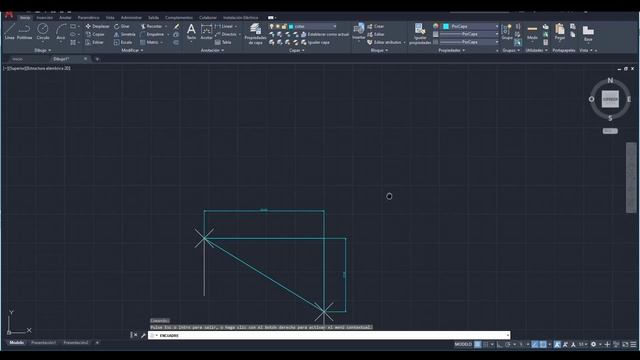Click the command line input field
Image resolution: width=640 pixels, height=360 pixels.
pos(329,335)
